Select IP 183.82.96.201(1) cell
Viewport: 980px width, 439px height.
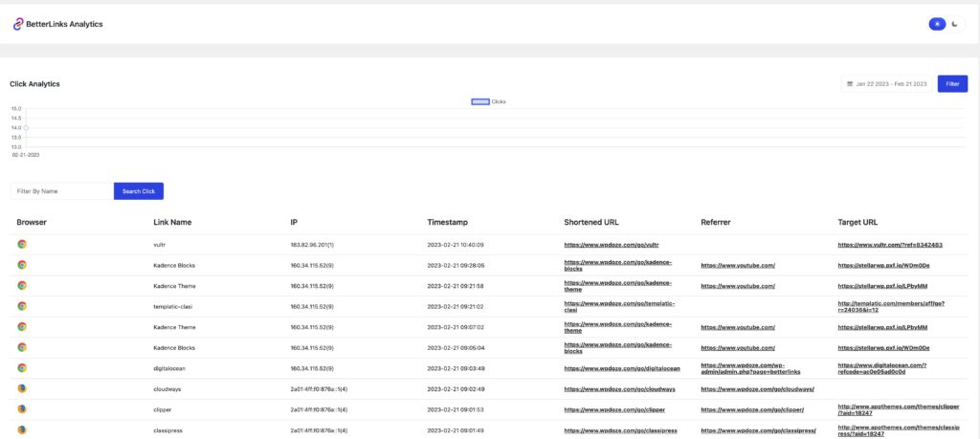(x=312, y=245)
